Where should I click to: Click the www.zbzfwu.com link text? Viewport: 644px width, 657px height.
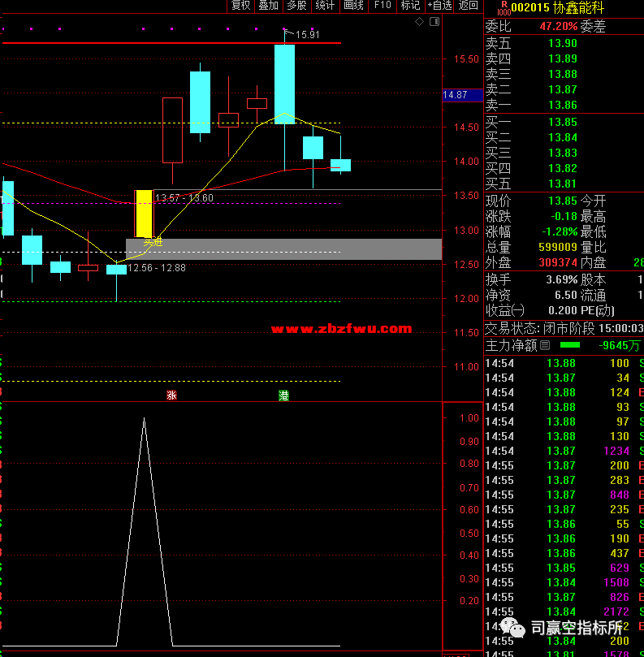pyautogui.click(x=341, y=329)
